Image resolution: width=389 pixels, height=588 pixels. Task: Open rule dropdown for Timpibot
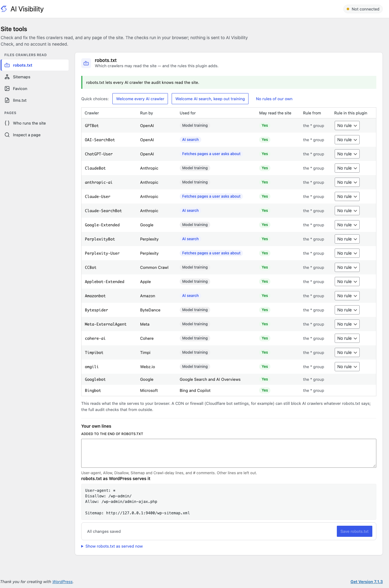347,353
